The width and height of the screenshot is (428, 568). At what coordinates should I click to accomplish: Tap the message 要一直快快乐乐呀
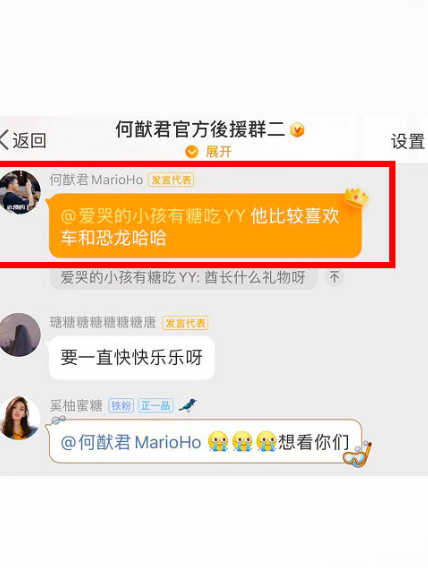coord(132,358)
